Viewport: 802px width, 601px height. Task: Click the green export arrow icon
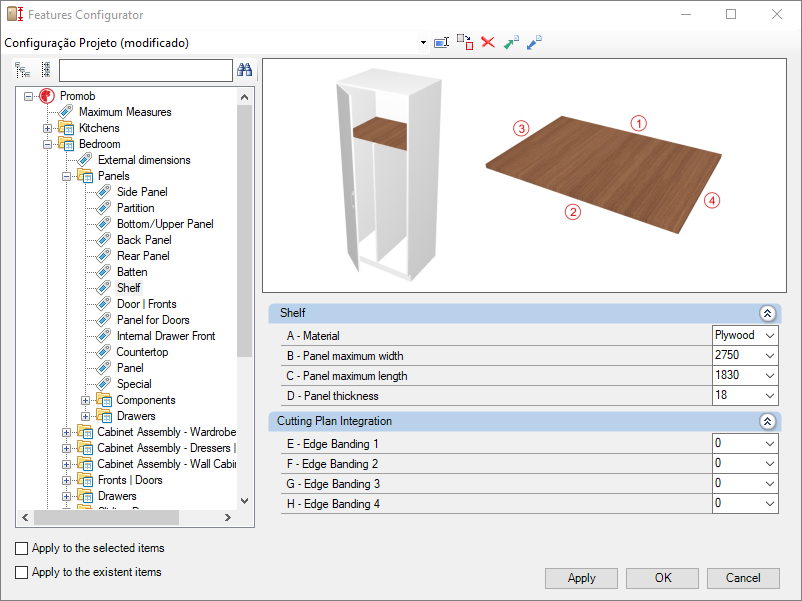(511, 43)
